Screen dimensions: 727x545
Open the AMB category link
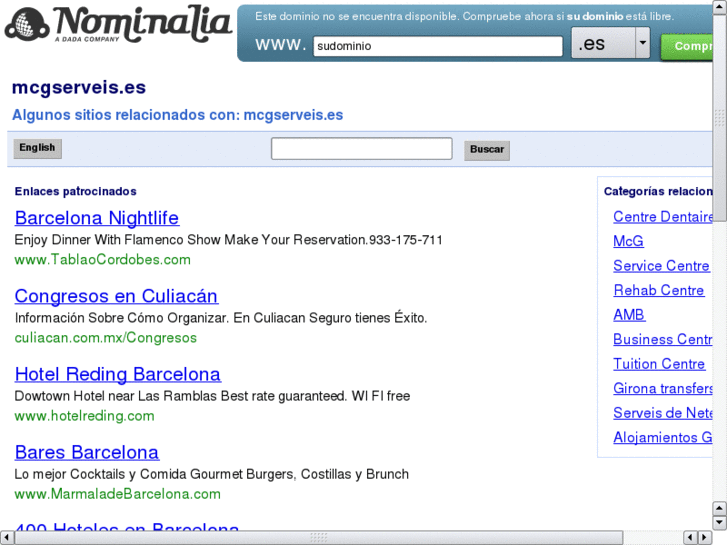(629, 315)
